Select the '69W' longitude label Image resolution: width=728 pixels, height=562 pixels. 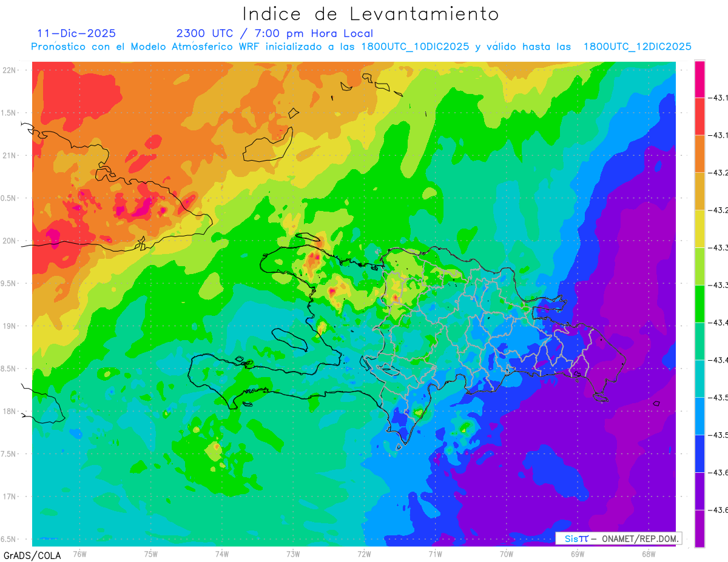point(578,554)
